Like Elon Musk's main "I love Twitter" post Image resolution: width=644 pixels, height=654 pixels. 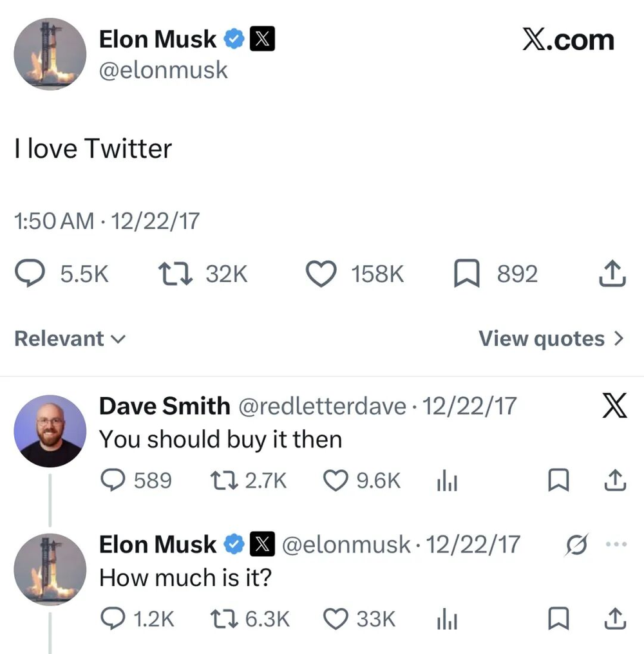321,274
